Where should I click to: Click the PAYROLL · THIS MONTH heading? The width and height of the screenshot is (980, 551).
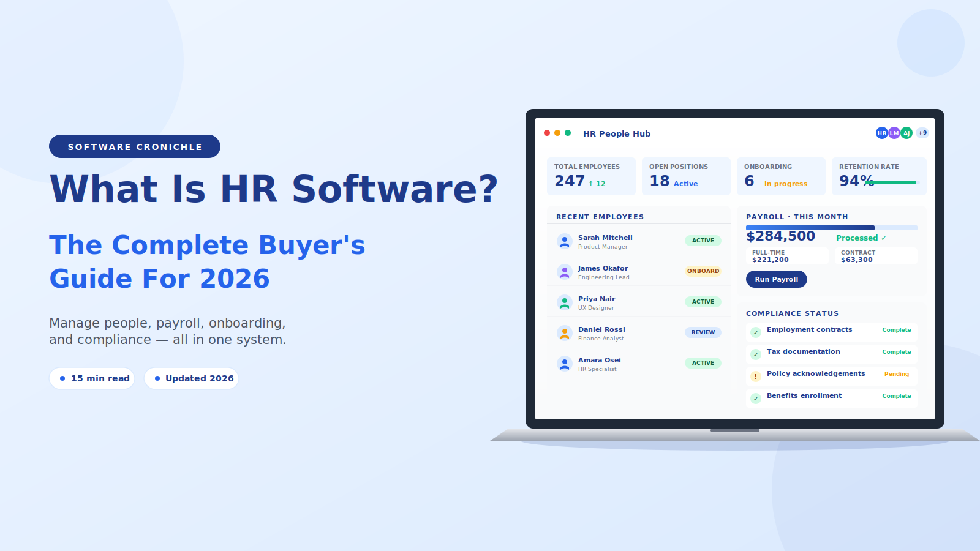click(x=797, y=217)
